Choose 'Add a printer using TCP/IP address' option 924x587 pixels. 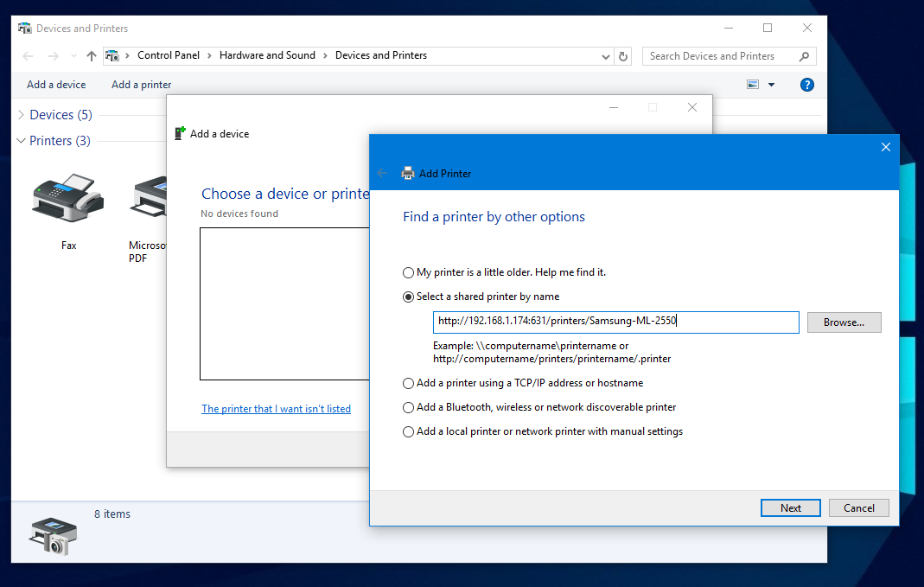click(409, 383)
